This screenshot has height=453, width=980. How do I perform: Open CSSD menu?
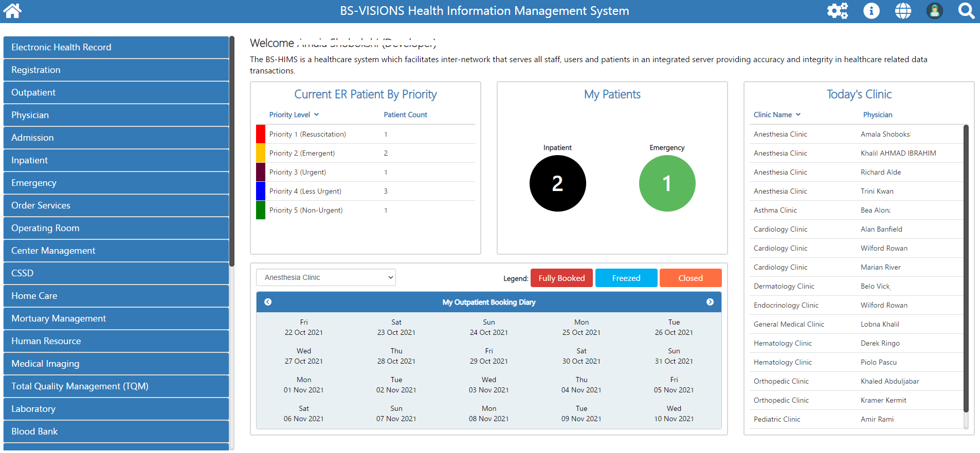pyautogui.click(x=116, y=273)
